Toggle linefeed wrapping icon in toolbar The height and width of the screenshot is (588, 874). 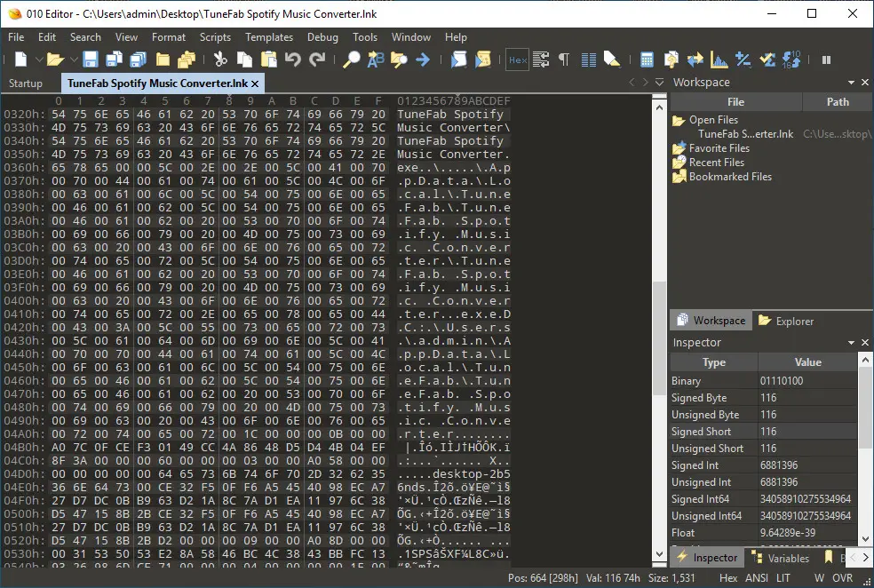click(541, 60)
